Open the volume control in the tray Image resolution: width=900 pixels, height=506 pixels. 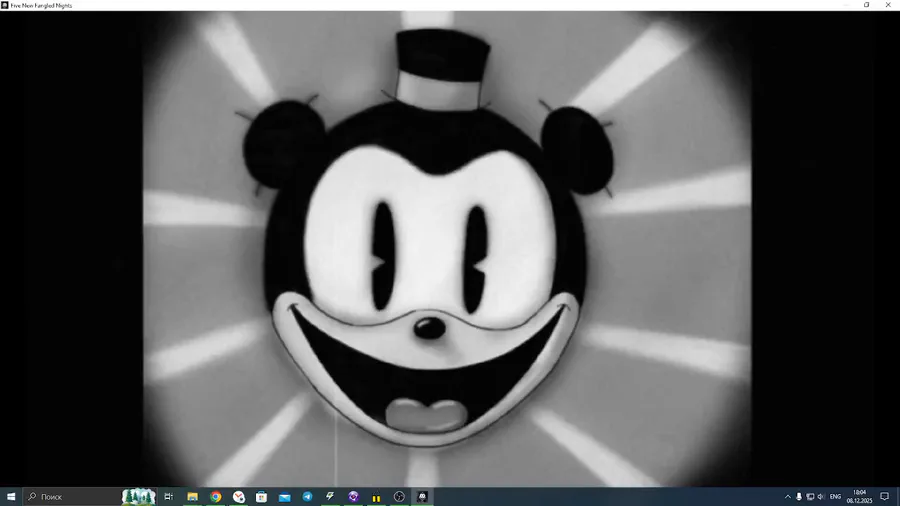[821, 497]
